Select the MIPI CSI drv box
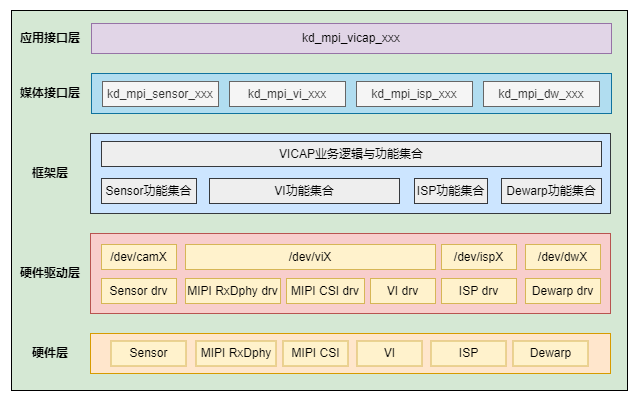Image resolution: width=638 pixels, height=401 pixels. click(x=323, y=291)
